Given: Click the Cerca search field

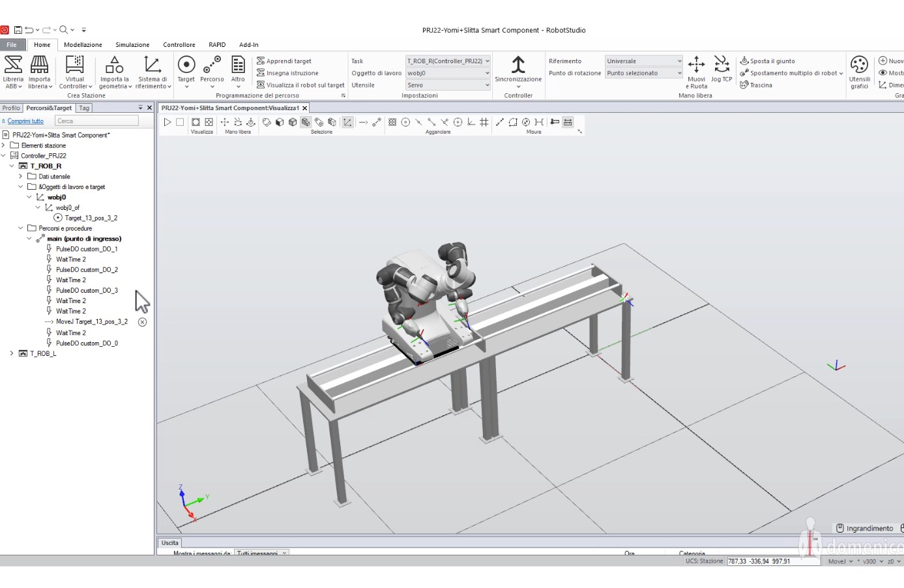Looking at the screenshot, I should coord(96,121).
